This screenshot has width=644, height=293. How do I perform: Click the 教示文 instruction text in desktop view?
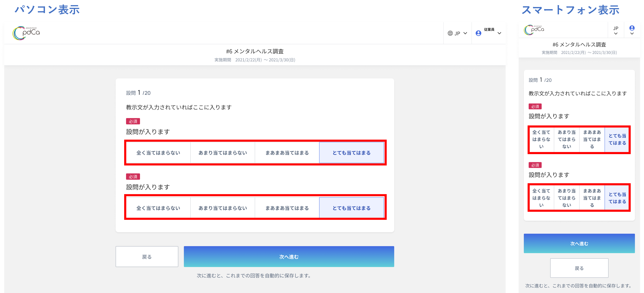pyautogui.click(x=179, y=107)
